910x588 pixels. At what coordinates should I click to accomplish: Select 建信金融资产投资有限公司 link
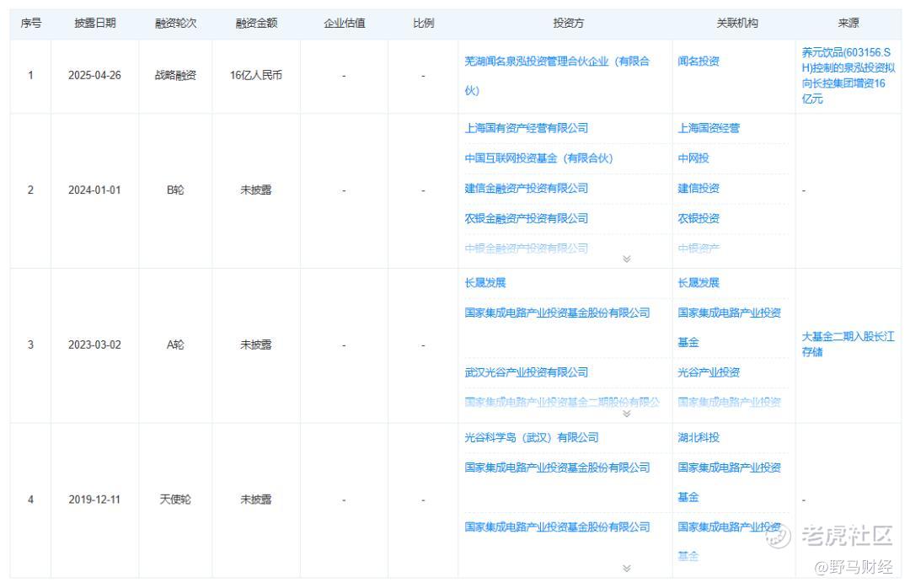pos(526,188)
